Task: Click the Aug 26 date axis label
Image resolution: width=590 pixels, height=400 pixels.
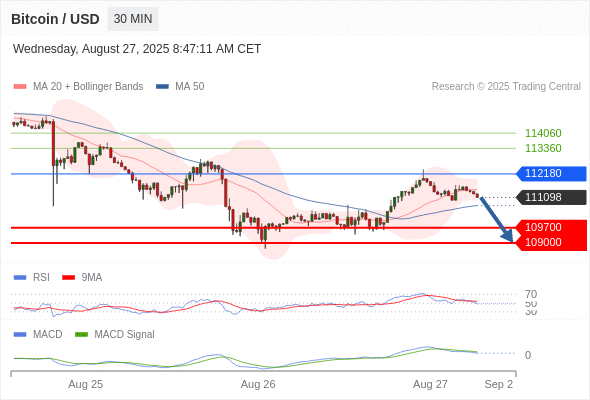Action: point(258,384)
